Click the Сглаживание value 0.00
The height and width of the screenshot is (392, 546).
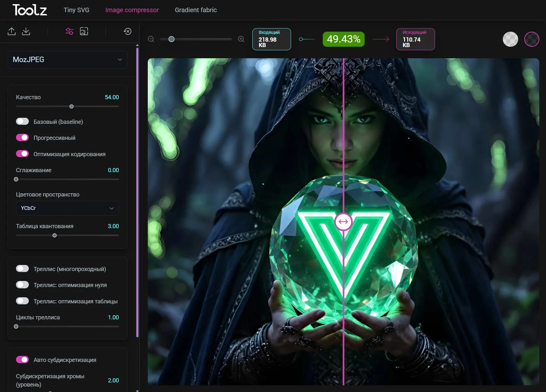(113, 170)
